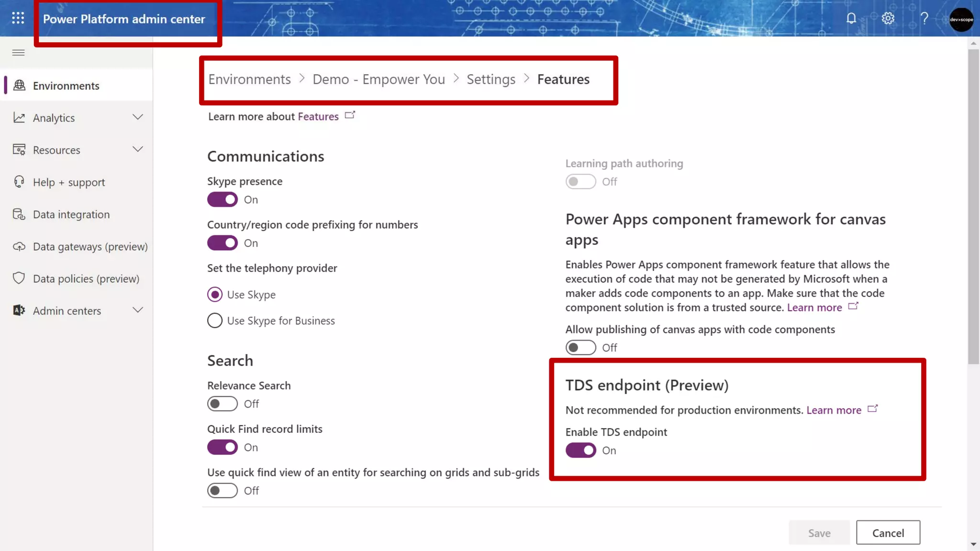Screen dimensions: 980x551
Task: Turn off Skype presence toggle
Action: point(223,199)
